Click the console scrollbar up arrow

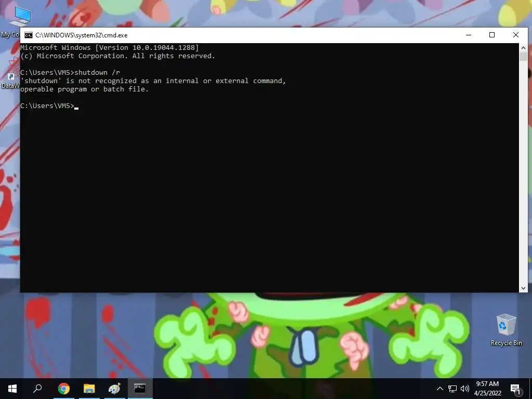(523, 48)
